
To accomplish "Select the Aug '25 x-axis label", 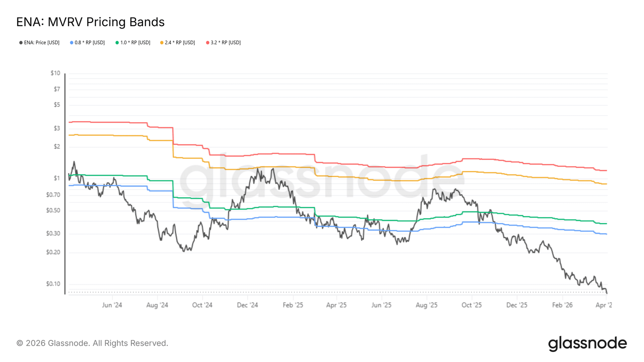I will [x=426, y=305].
